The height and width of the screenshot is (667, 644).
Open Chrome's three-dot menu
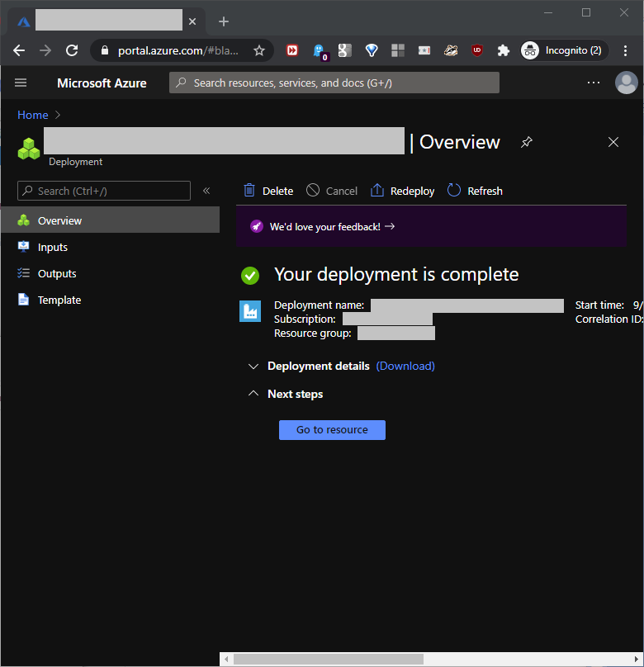pos(625,50)
